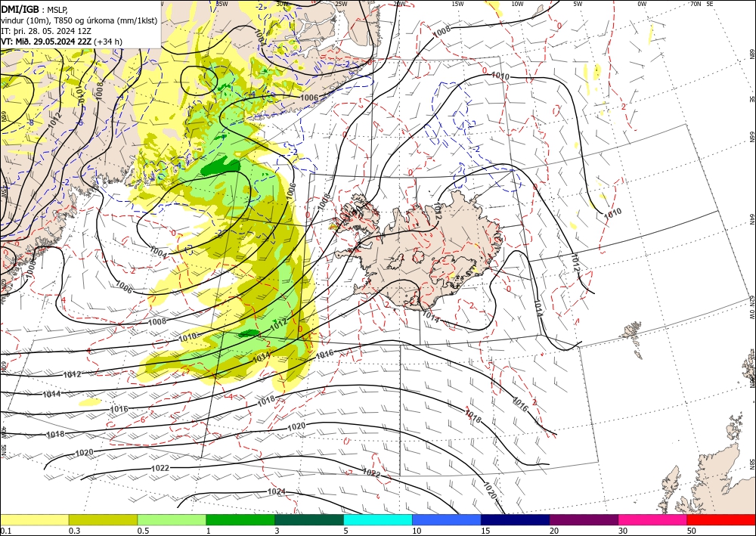This screenshot has height=536, width=756.
Task: Click the "vindur (10m), T850 og úrkoma" line
Action: 79,20
